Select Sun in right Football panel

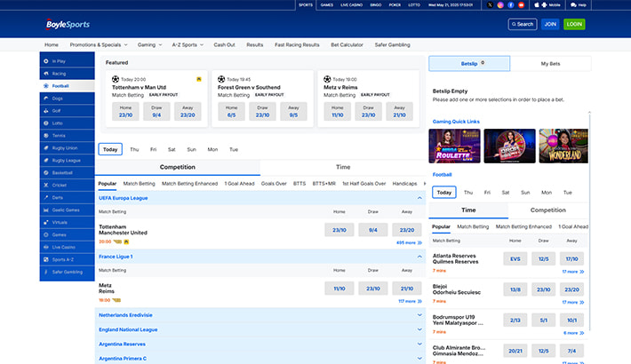(x=525, y=193)
